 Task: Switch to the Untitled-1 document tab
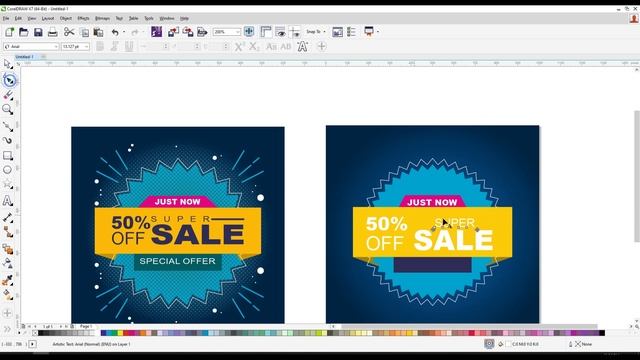(x=24, y=57)
